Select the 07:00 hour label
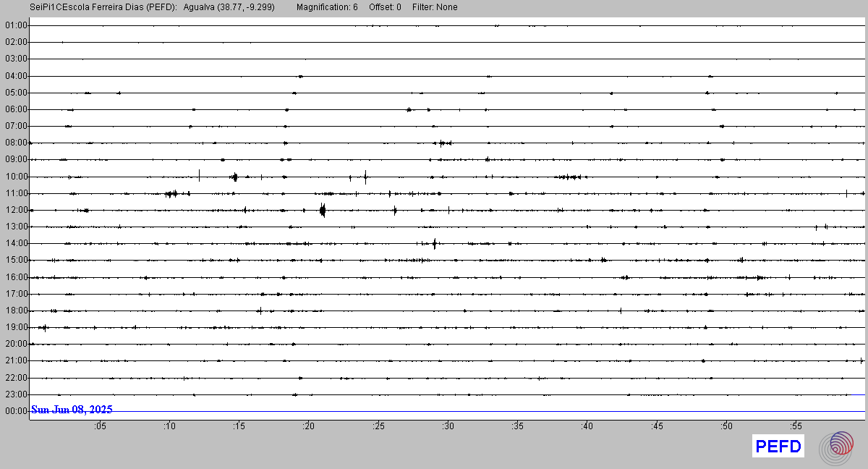 (x=16, y=126)
